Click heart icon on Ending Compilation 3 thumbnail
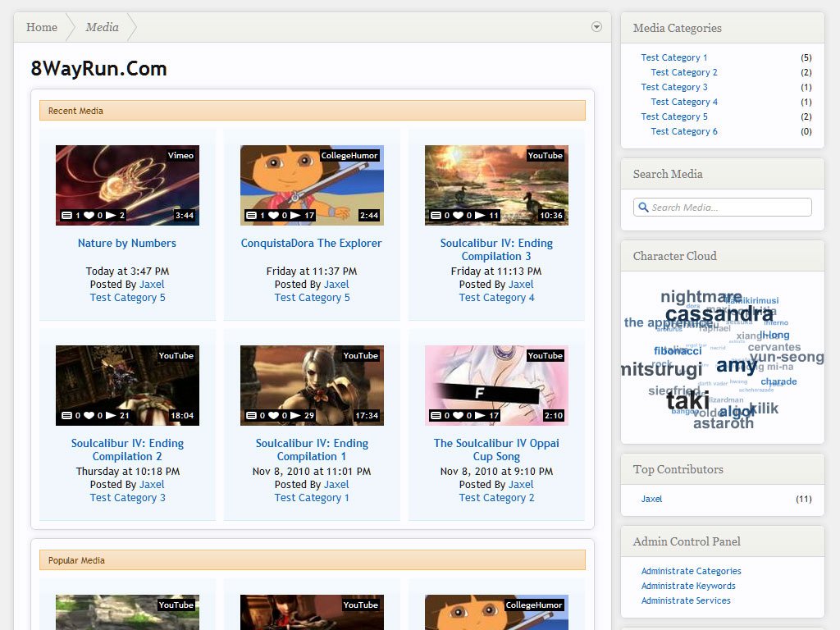 click(x=458, y=216)
